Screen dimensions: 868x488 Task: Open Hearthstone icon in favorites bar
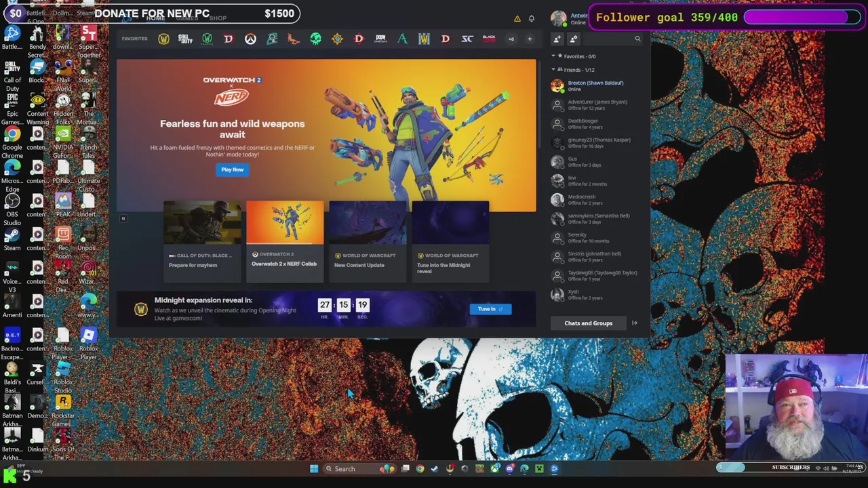337,39
